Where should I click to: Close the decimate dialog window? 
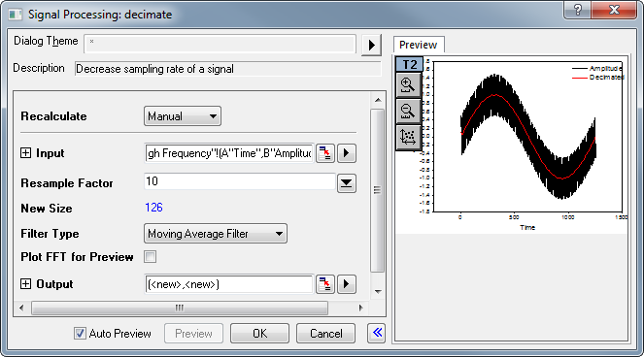614,10
